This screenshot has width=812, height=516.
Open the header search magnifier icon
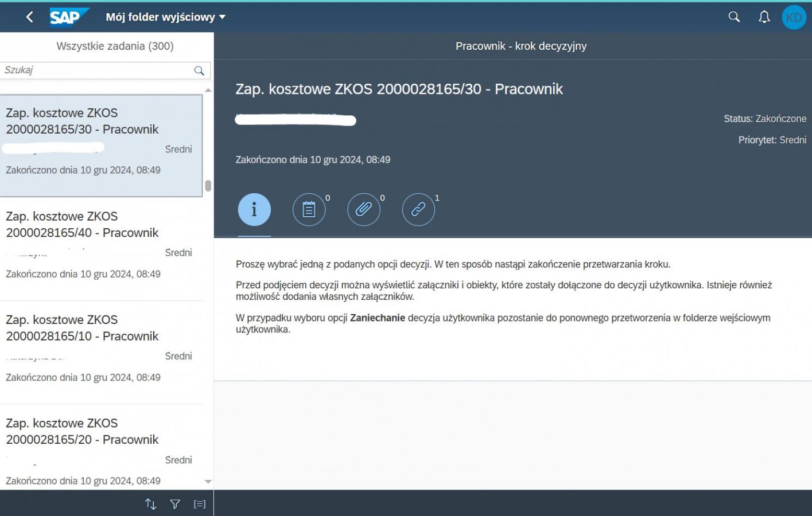click(x=734, y=17)
